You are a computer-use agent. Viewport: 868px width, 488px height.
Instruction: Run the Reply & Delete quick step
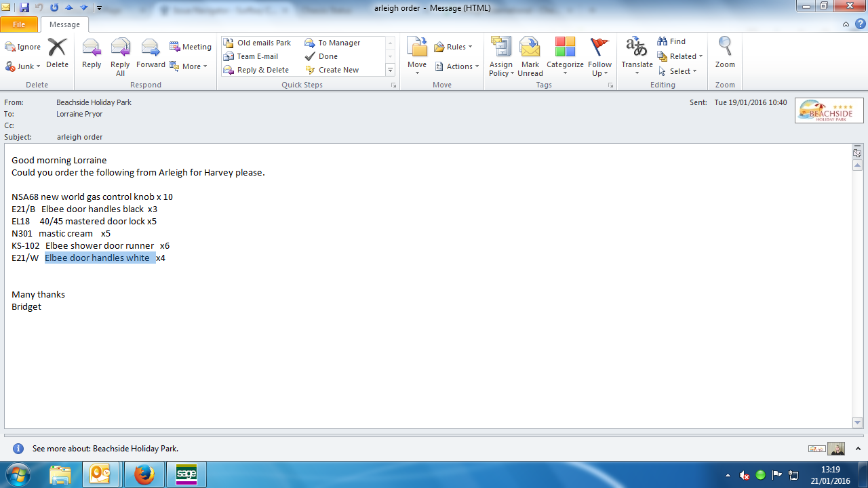(256, 70)
